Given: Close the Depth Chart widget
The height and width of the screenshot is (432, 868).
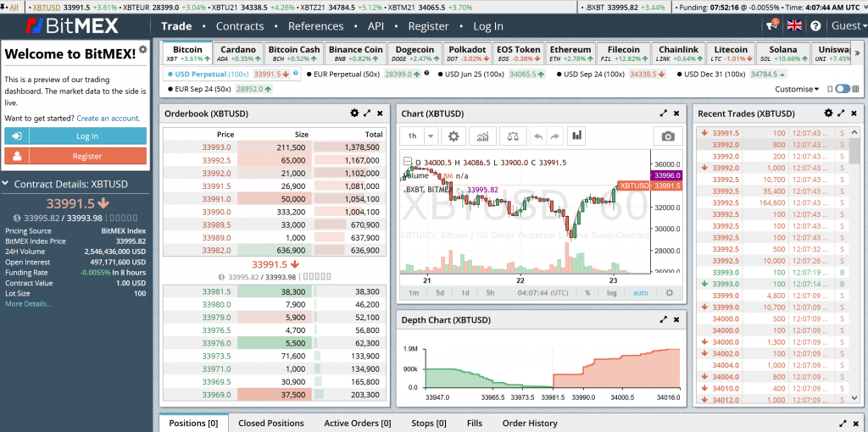Looking at the screenshot, I should 676,319.
